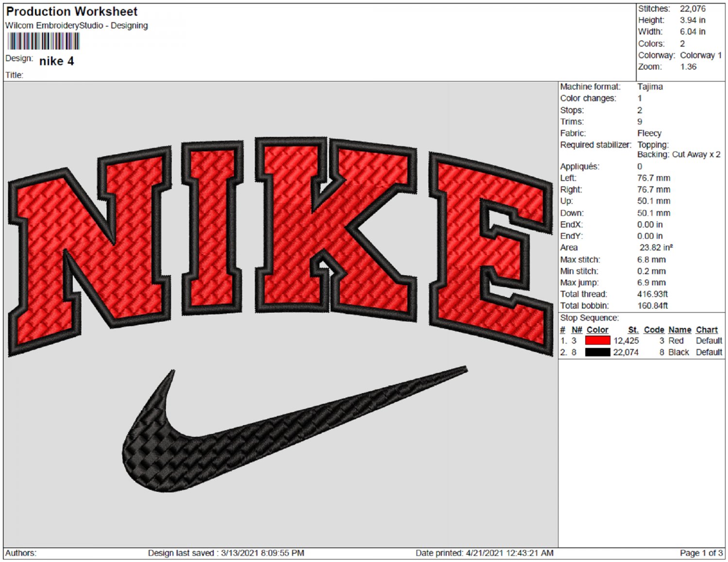This screenshot has width=728, height=562.
Task: Click the Stop Sequence heading
Action: [x=589, y=318]
